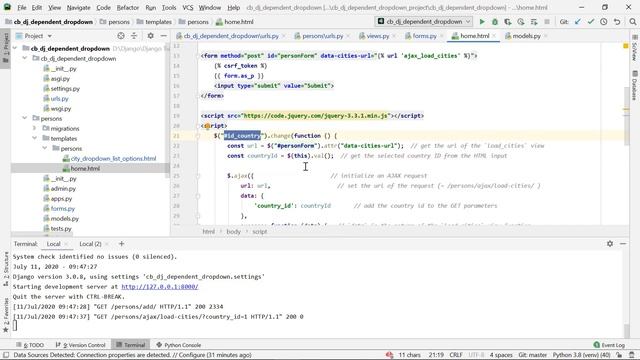This screenshot has width=640, height=360.
Task: Click CRLF line separator widget
Action: click(x=456, y=355)
